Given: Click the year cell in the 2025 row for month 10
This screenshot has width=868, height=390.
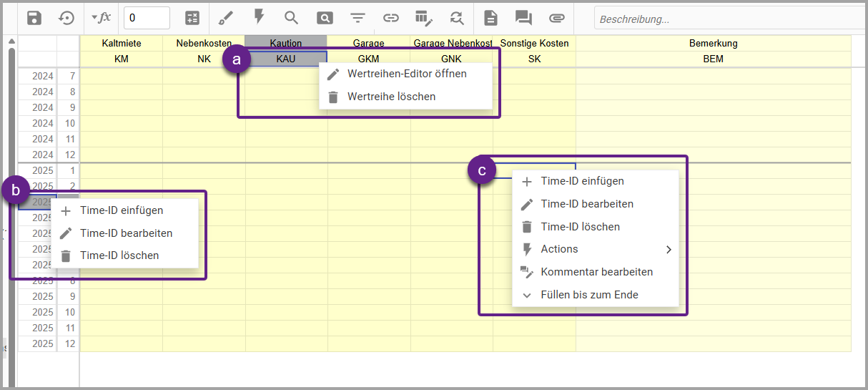Looking at the screenshot, I should [x=37, y=312].
